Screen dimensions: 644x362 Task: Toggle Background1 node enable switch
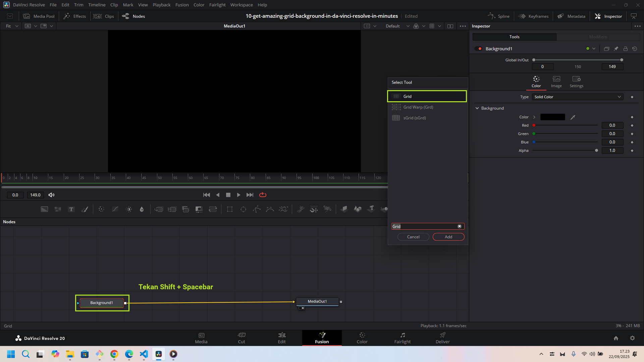click(x=478, y=49)
